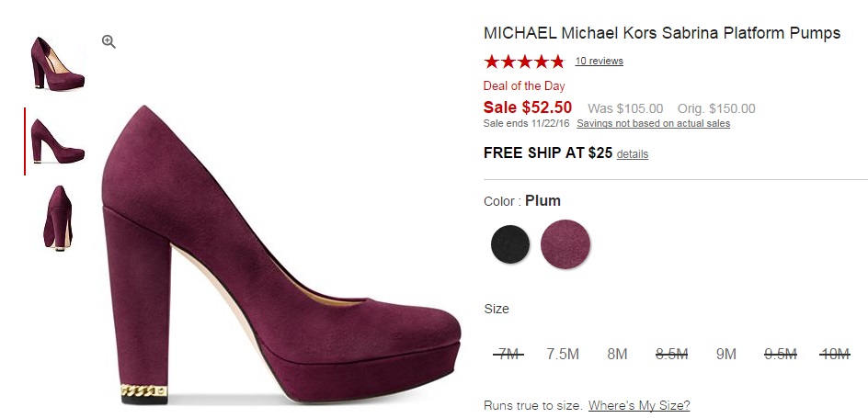Screen dimensions: 868x418
Task: Choose the black color swatch
Action: (x=510, y=244)
